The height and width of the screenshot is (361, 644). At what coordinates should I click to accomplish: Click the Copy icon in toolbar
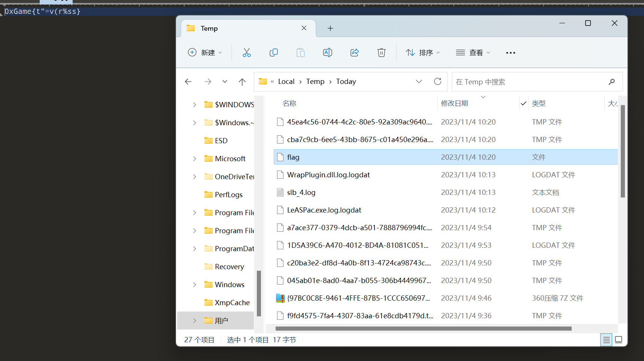pos(274,52)
